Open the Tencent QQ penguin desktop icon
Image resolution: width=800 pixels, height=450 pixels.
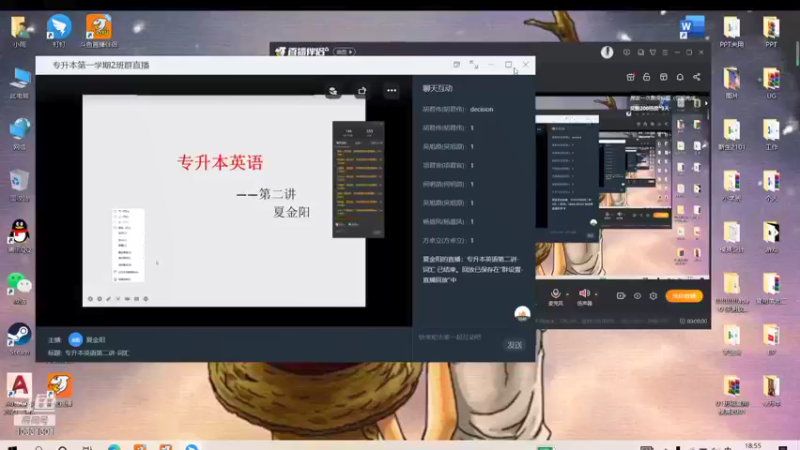(19, 236)
